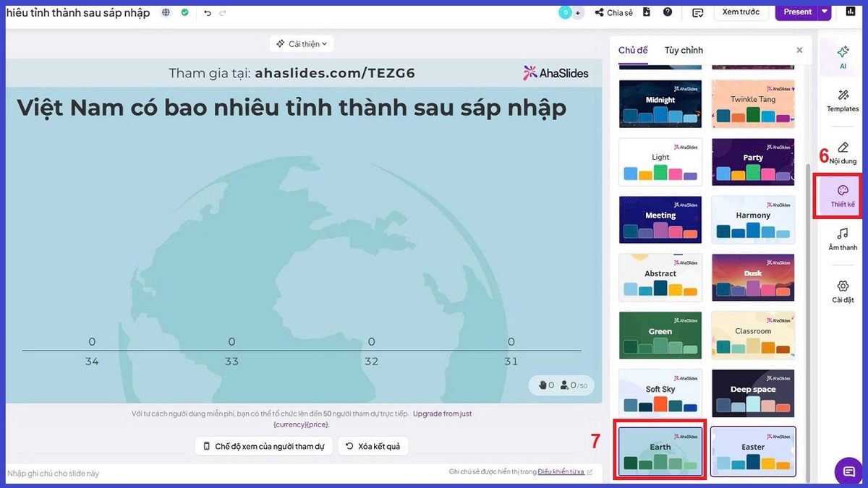Viewport: 868px width, 488px height.
Task: Select the Earth theme
Action: tap(660, 451)
